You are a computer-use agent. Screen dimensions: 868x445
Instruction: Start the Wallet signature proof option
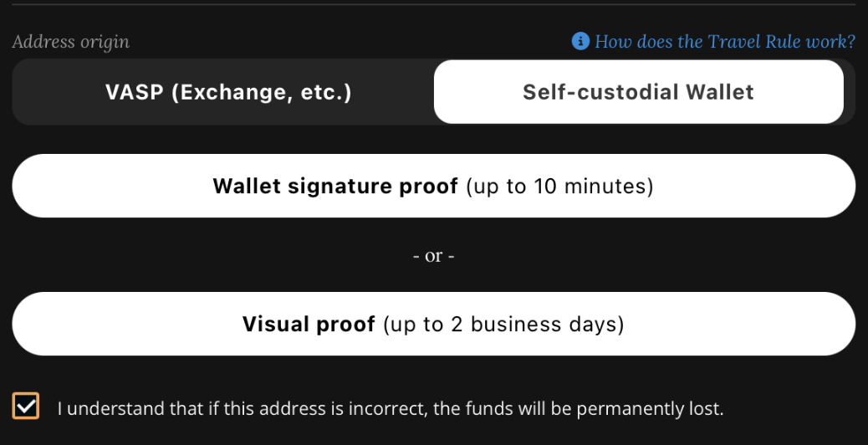[x=433, y=186]
